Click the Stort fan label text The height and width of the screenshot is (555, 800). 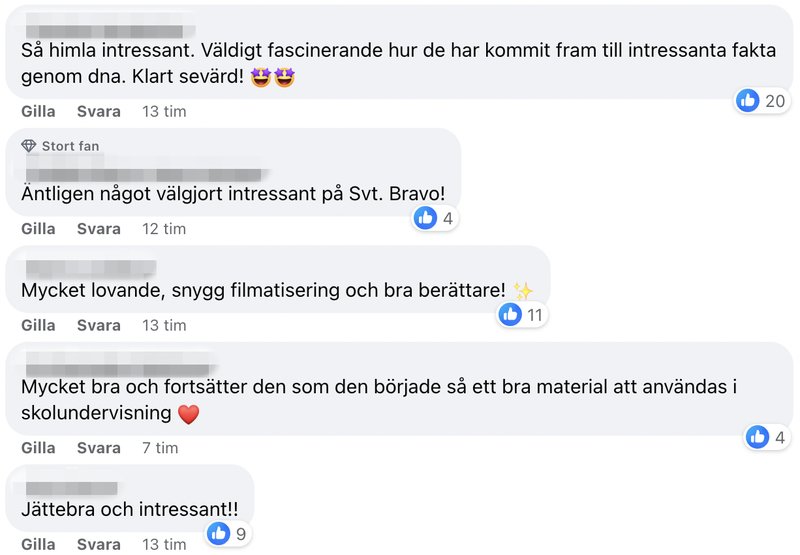pyautogui.click(x=70, y=146)
